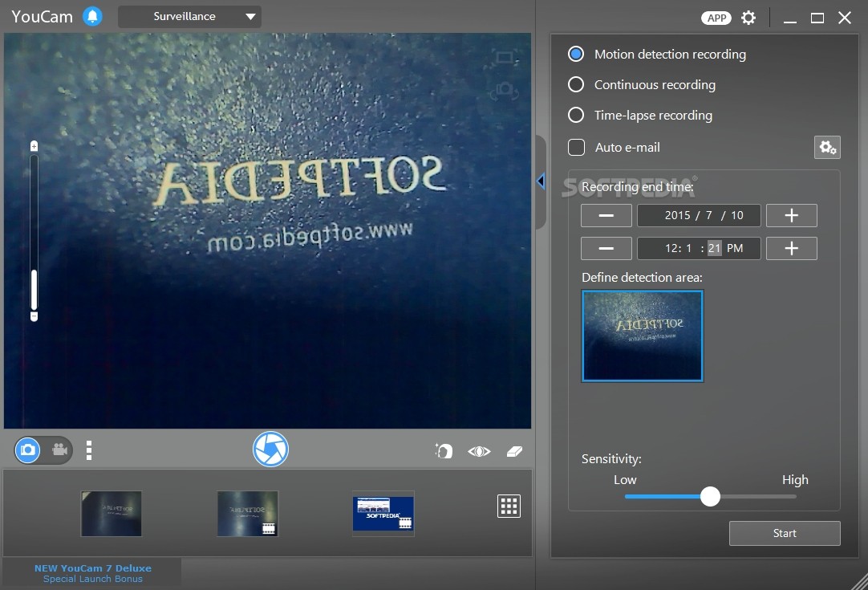The width and height of the screenshot is (868, 590).
Task: Click zoom in plus on zoom slider
Action: 34,146
